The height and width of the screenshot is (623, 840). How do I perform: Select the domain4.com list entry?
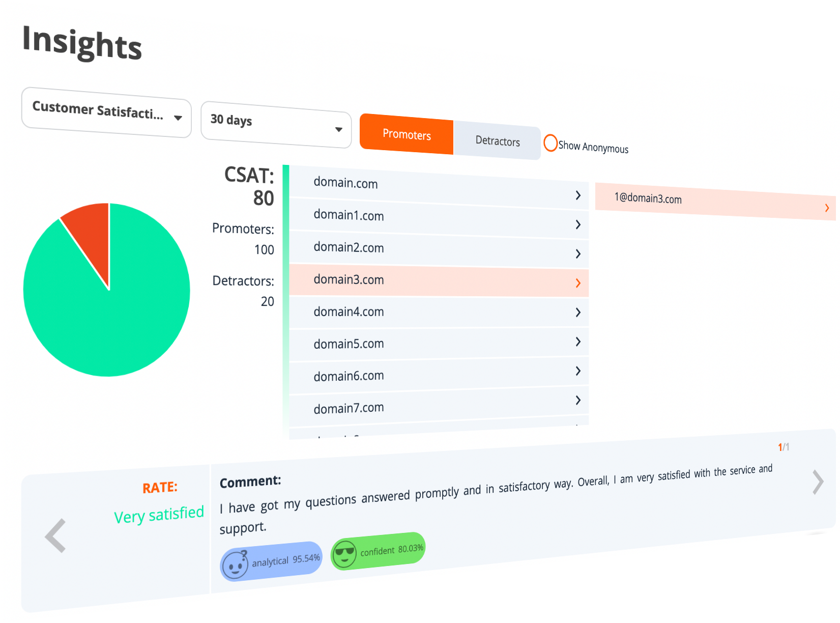pos(438,312)
